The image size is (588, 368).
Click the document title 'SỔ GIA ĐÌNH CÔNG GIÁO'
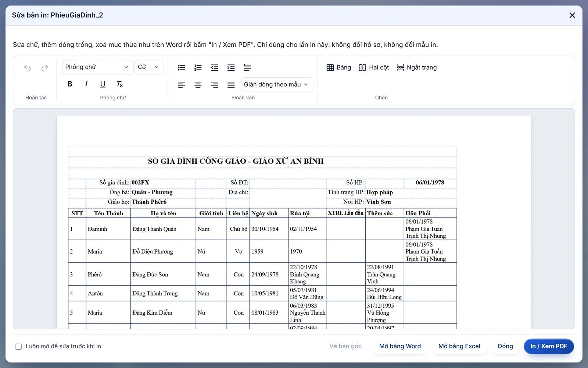197,161
